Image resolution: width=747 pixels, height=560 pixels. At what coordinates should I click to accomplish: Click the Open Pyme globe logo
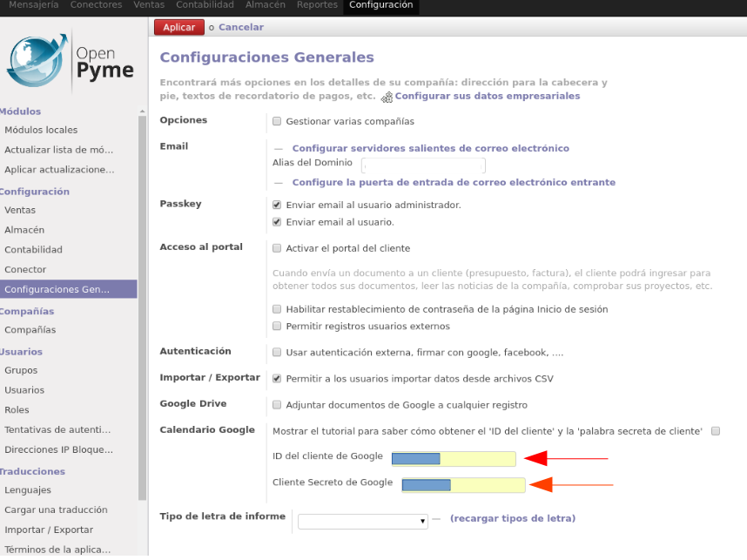37,60
